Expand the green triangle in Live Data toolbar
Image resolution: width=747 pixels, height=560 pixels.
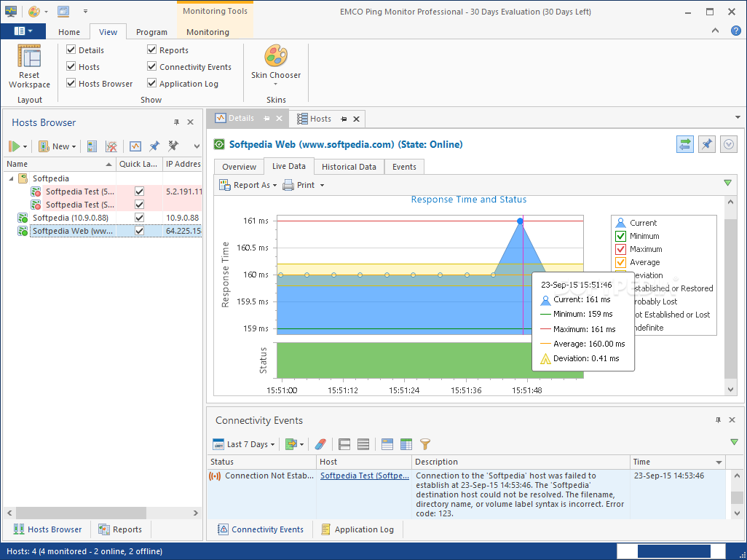pyautogui.click(x=727, y=183)
